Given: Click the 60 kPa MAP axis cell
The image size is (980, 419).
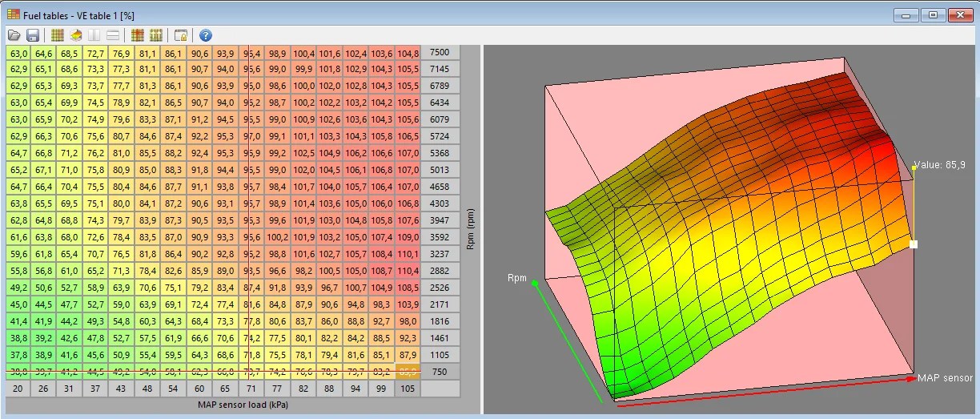Looking at the screenshot, I should pos(200,389).
